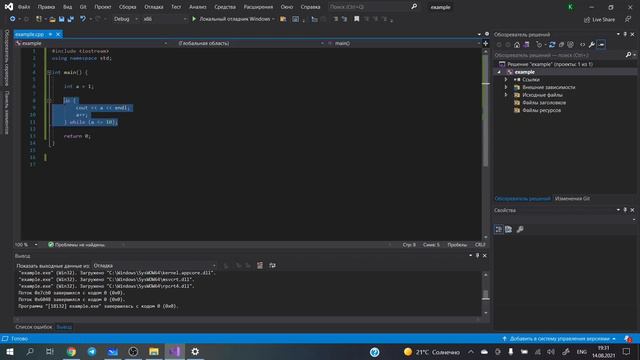
Task: Click Solution Explorer search input field
Action: point(559,55)
